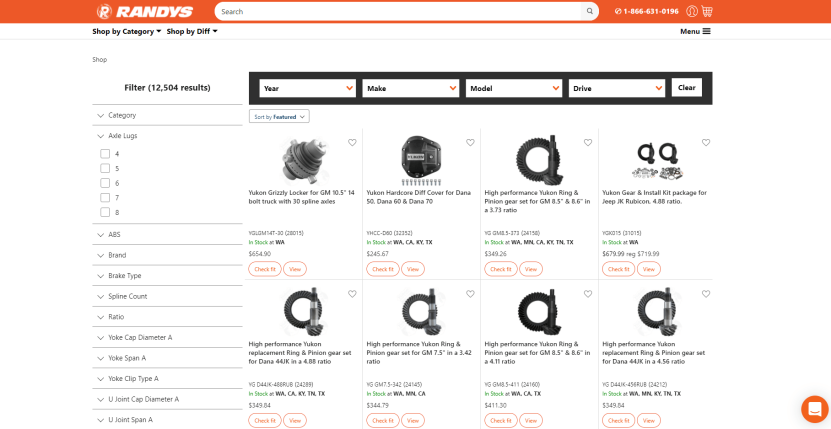Image resolution: width=831 pixels, height=429 pixels.
Task: Open the Yukon Grizzly Locker product image
Action: (303, 160)
